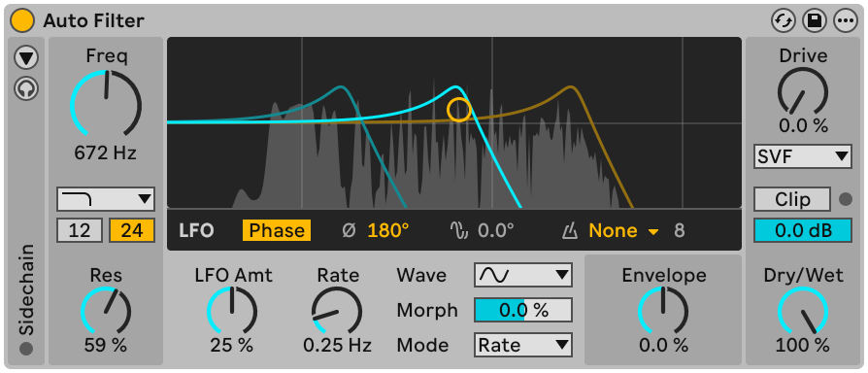Click the metronome quantize icon
The width and height of the screenshot is (868, 373).
pyautogui.click(x=570, y=231)
